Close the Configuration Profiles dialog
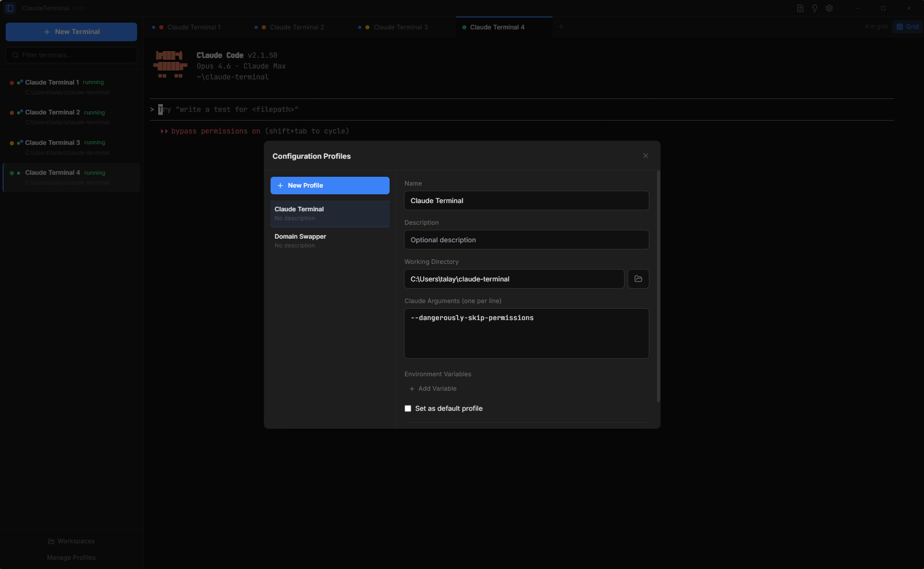The height and width of the screenshot is (569, 924). click(x=646, y=156)
